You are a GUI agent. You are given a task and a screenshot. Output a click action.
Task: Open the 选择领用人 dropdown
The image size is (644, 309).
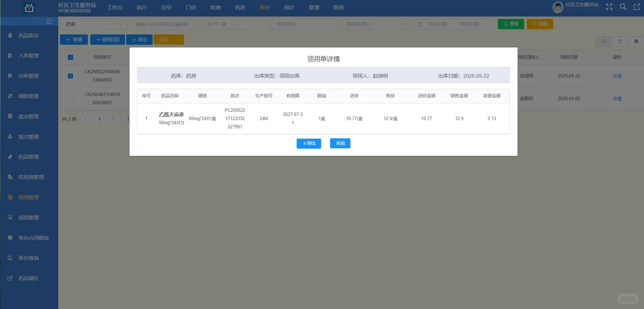(x=376, y=24)
